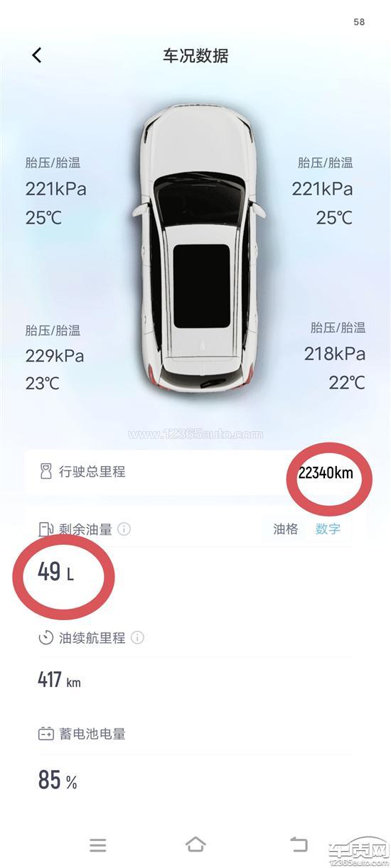Go to Android home screen
Image resolution: width=391 pixels, height=868 pixels.
(x=195, y=845)
